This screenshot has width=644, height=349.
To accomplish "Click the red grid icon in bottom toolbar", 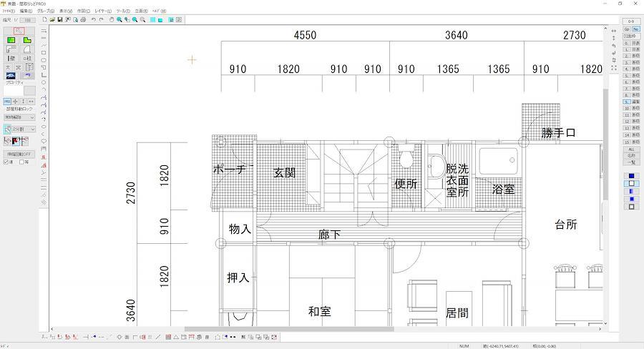I will (x=168, y=337).
